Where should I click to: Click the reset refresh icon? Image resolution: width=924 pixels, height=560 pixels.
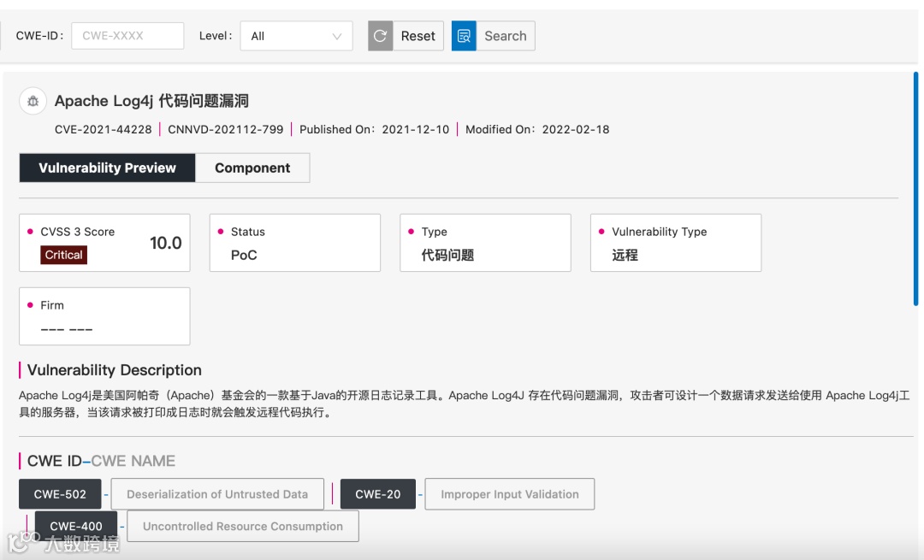point(381,36)
